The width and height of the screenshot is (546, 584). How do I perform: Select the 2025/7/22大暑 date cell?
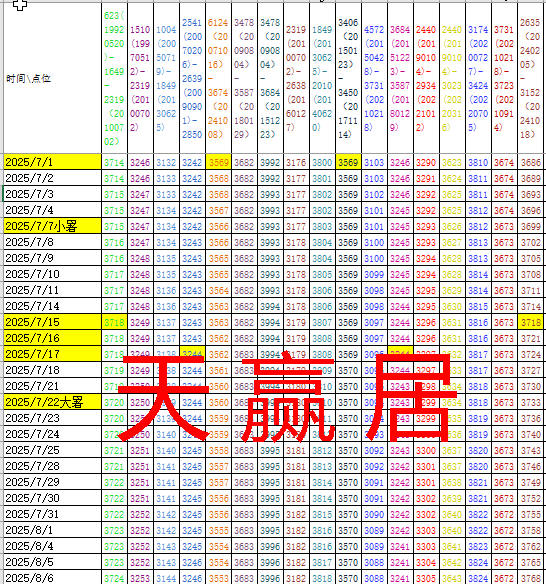click(53, 402)
